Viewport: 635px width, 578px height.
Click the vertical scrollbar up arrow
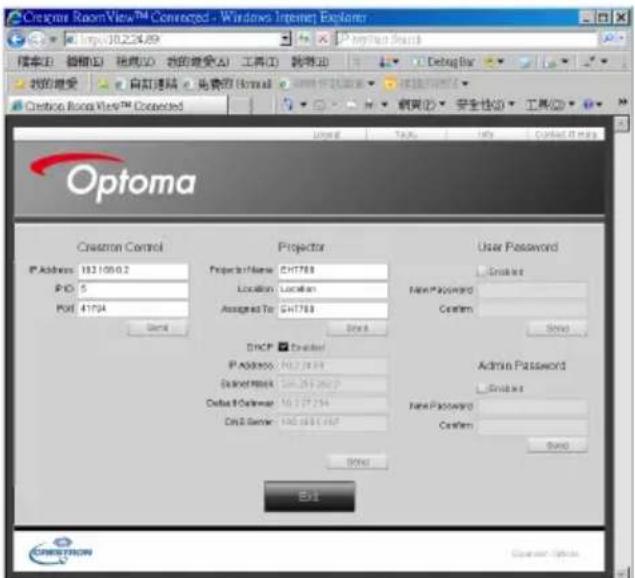point(622,123)
